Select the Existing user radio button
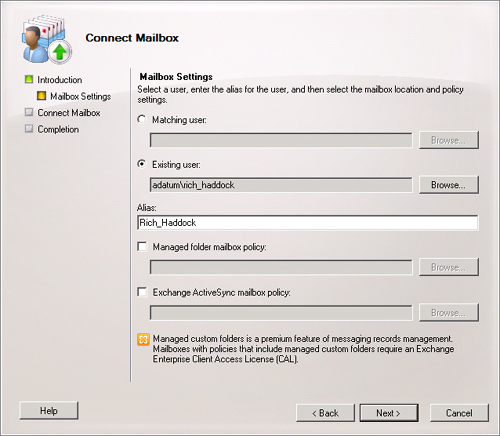The image size is (500, 436). pyautogui.click(x=142, y=164)
